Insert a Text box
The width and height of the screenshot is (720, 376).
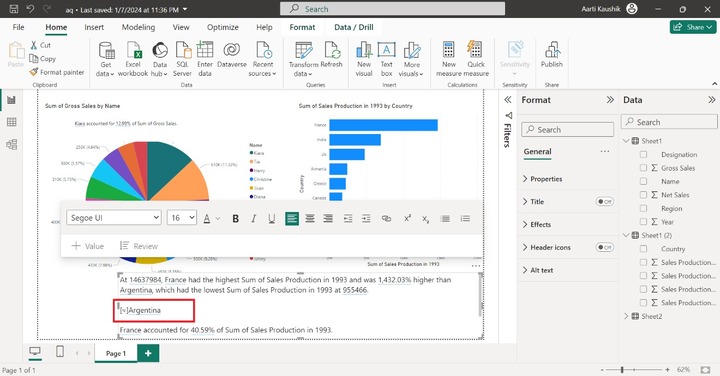click(x=387, y=59)
